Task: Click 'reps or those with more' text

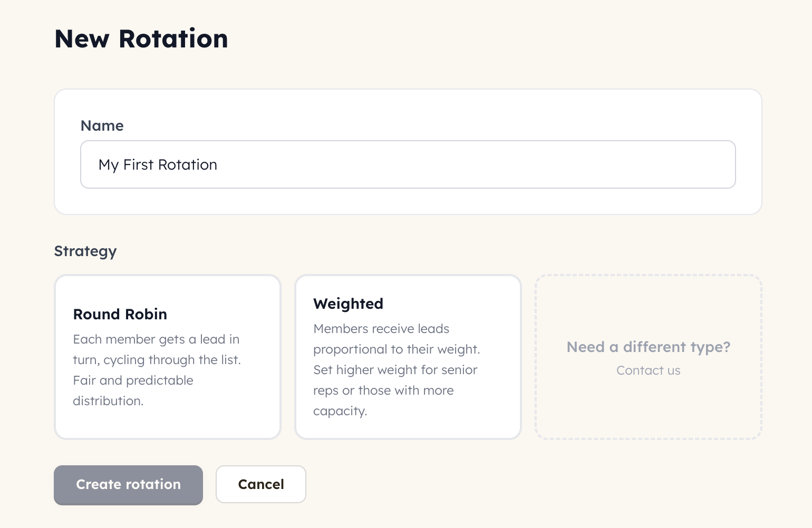Action: pyautogui.click(x=383, y=390)
